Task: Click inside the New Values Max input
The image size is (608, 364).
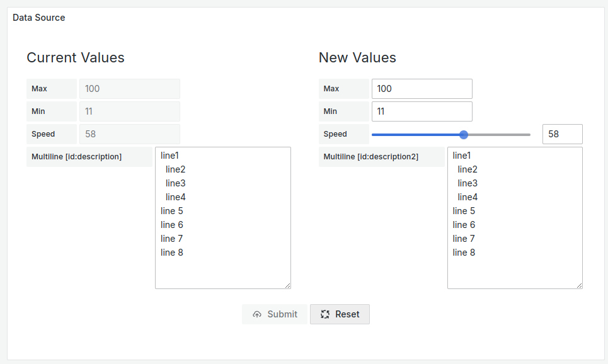Action: [x=421, y=88]
